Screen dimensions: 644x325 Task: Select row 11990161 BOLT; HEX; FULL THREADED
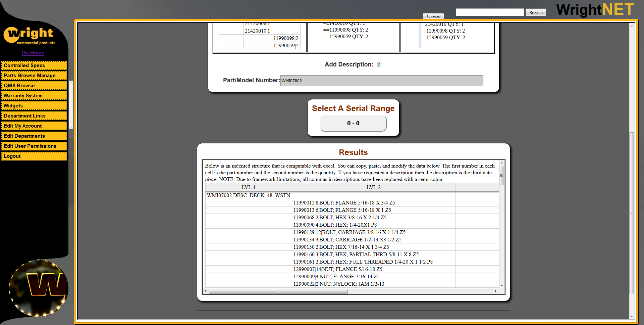click(373, 262)
